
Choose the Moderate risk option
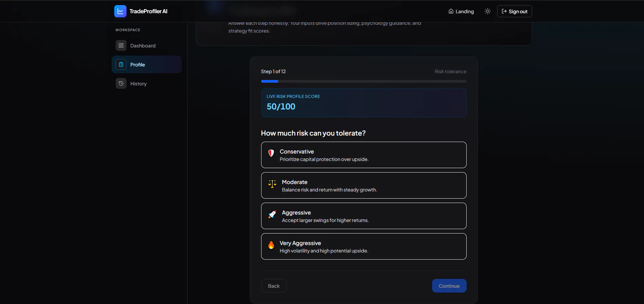(x=364, y=185)
